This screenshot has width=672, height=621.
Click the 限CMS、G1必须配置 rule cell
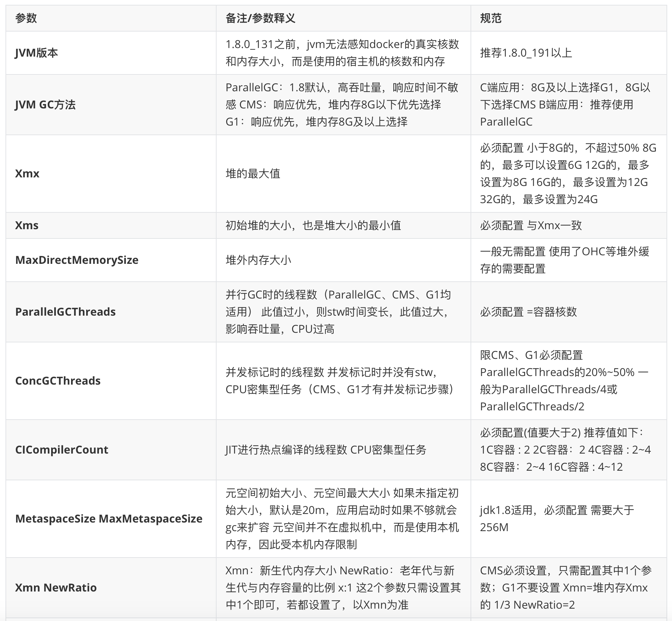[569, 381]
